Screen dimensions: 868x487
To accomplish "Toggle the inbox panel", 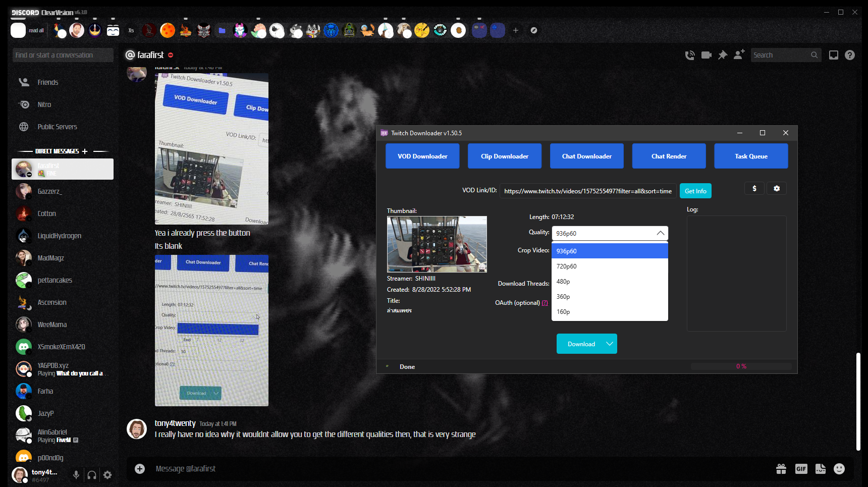I will pyautogui.click(x=834, y=55).
